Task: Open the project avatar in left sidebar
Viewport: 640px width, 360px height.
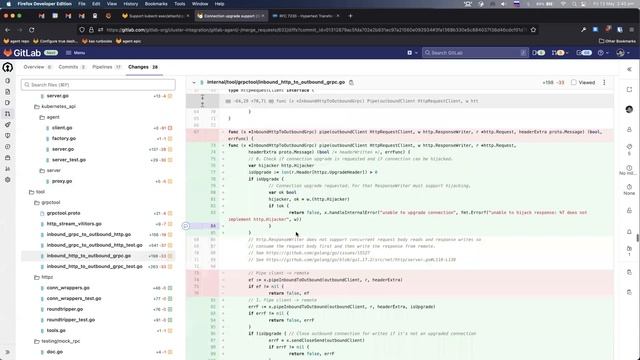Action: (8, 67)
